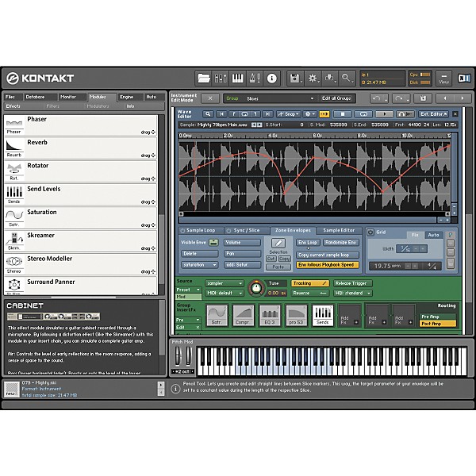Toggle the Tracking button

pos(310,283)
